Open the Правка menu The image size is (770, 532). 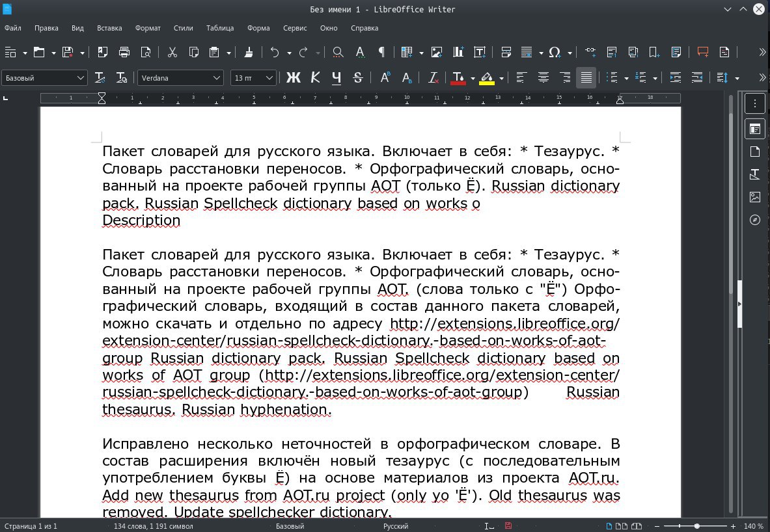[x=46, y=28]
